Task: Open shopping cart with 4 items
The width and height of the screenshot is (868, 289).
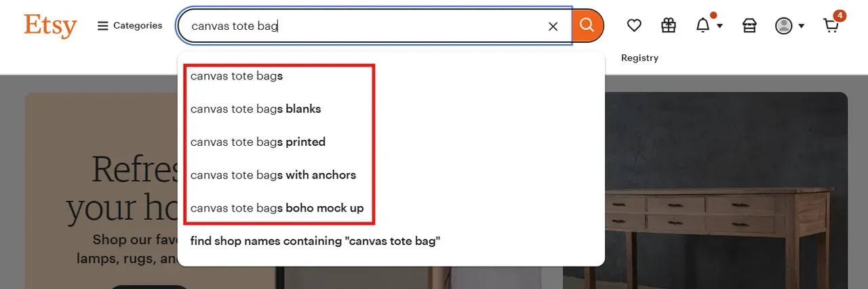Action: [x=831, y=25]
